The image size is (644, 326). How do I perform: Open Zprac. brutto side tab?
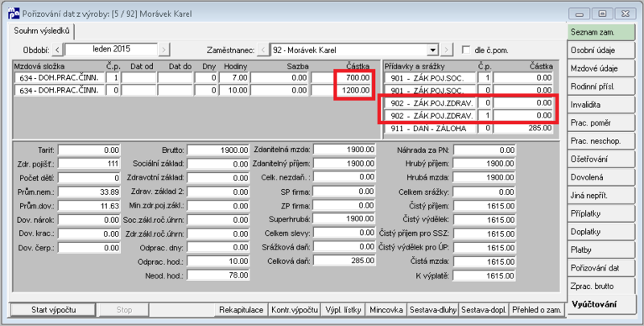coord(601,287)
